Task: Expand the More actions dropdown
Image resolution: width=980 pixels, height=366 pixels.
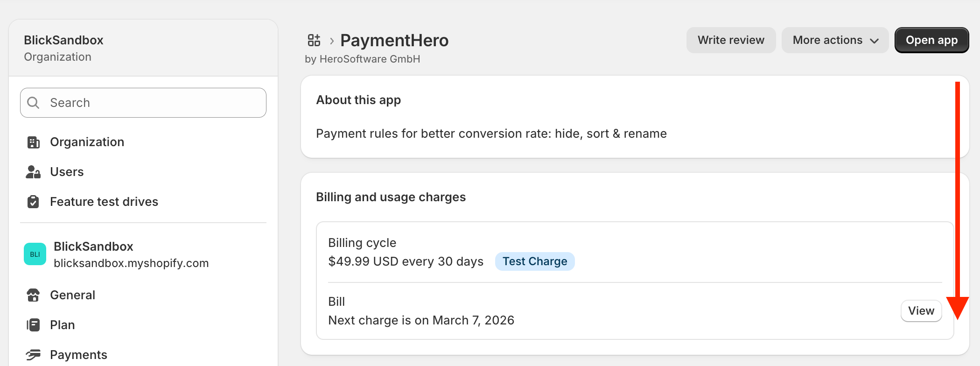Action: pyautogui.click(x=835, y=40)
